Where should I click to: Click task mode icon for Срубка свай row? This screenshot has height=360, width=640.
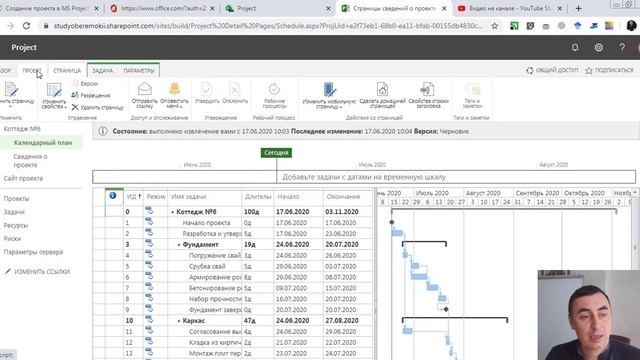tap(149, 266)
